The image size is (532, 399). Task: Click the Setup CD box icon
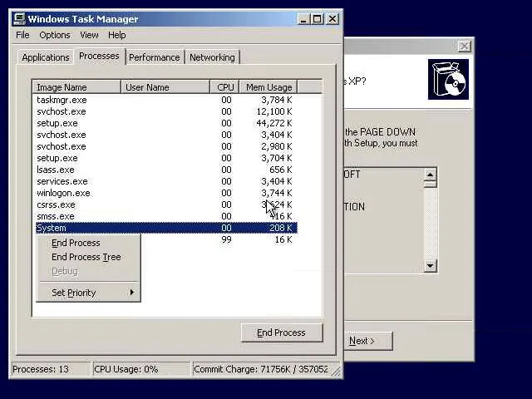coord(448,80)
